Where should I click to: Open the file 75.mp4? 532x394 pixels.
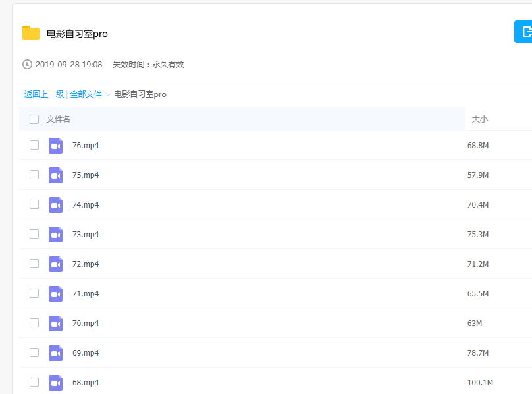[86, 175]
